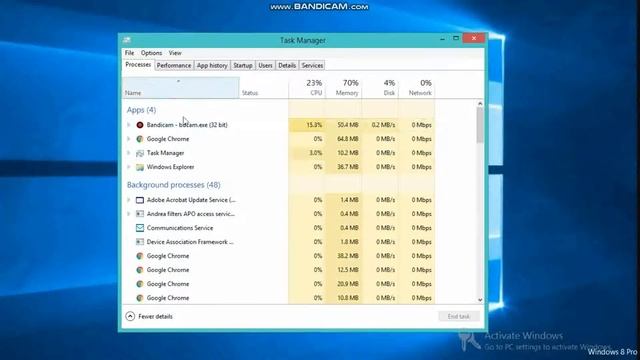
Task: Open the View menu
Action: point(175,53)
